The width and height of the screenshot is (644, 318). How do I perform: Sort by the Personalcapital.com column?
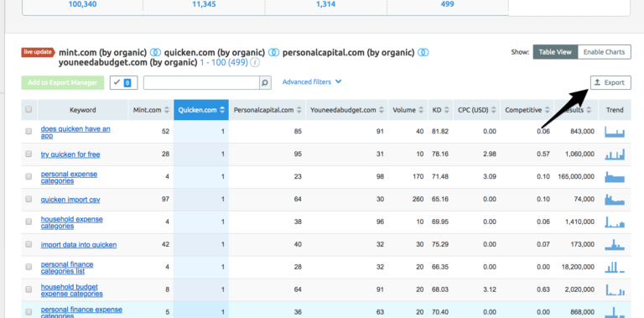pos(267,110)
